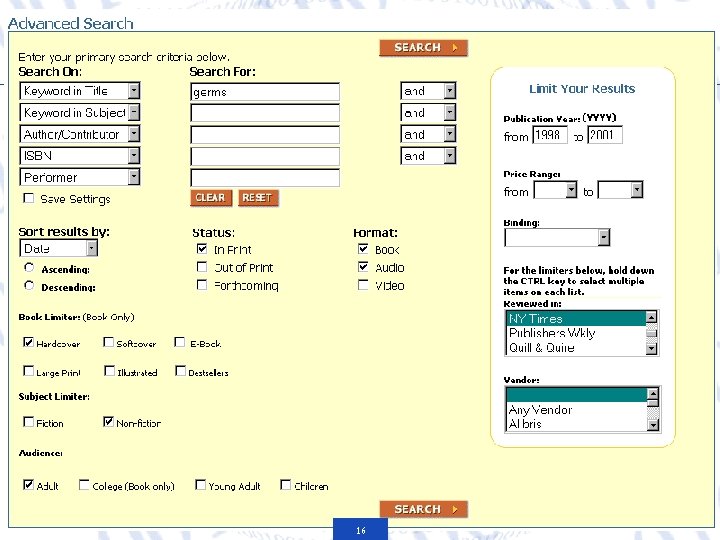Check the College (Book only) checkbox
Screen dimensions: 720x540
[x=84, y=484]
